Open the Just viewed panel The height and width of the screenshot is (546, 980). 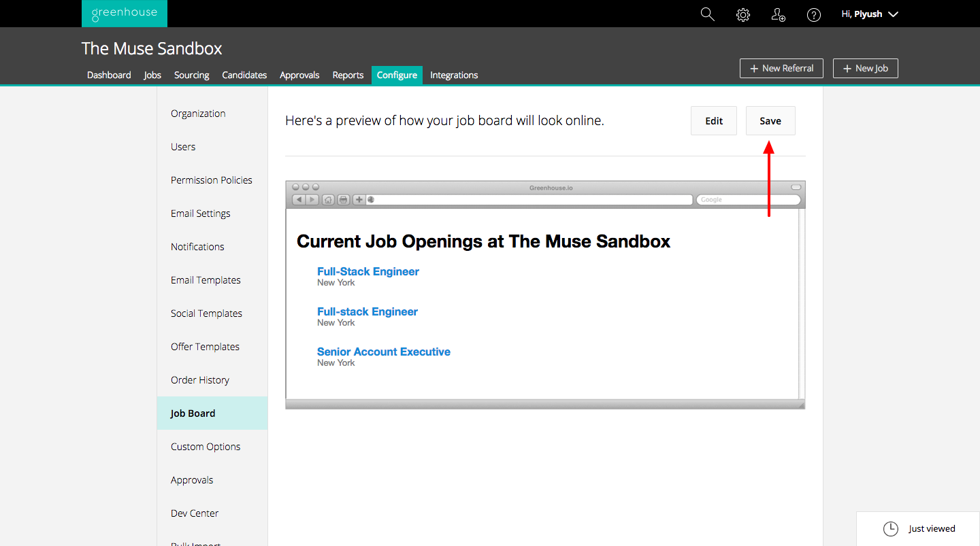[x=918, y=528]
